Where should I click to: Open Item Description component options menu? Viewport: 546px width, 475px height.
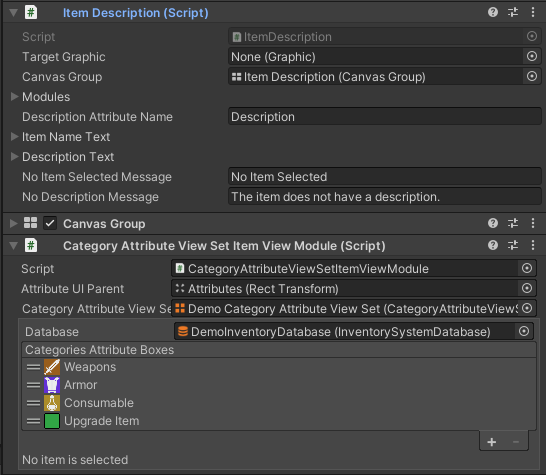pos(533,13)
